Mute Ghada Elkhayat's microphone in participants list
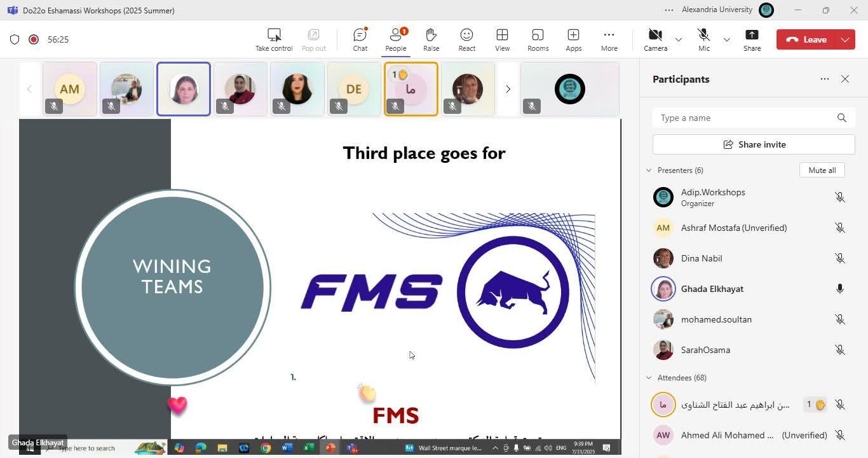 tap(839, 289)
